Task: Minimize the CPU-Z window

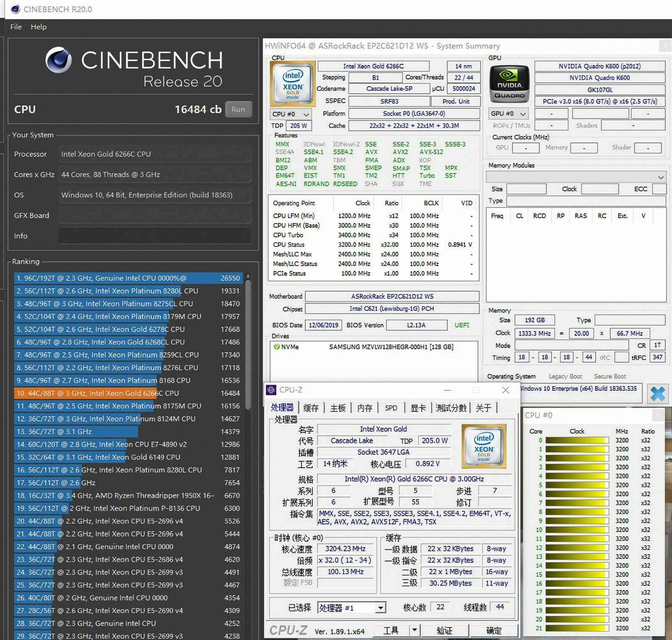Action: coord(448,390)
